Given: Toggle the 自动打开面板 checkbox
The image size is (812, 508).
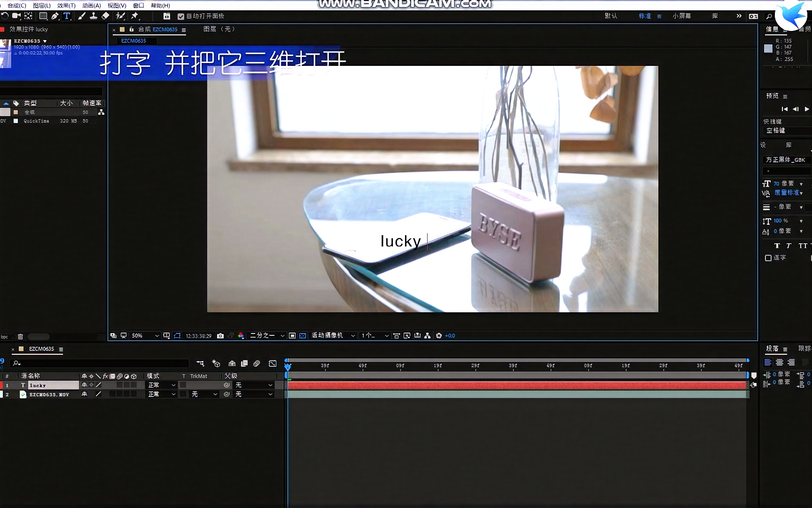Looking at the screenshot, I should coord(181,16).
